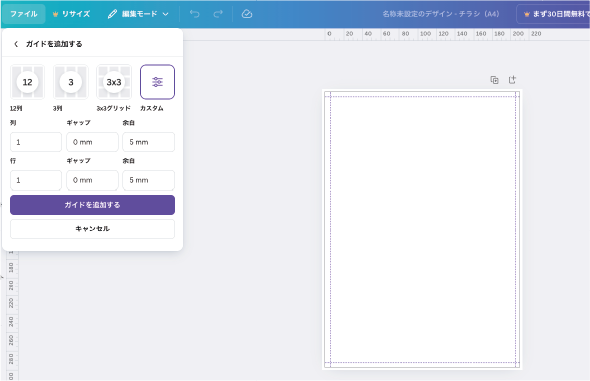This screenshot has height=381, width=590.
Task: Click the undo arrow icon
Action: coord(195,14)
